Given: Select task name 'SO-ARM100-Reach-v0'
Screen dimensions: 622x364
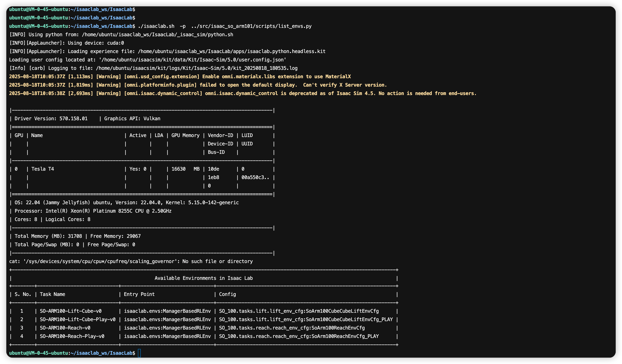Looking at the screenshot, I should coord(65,328).
